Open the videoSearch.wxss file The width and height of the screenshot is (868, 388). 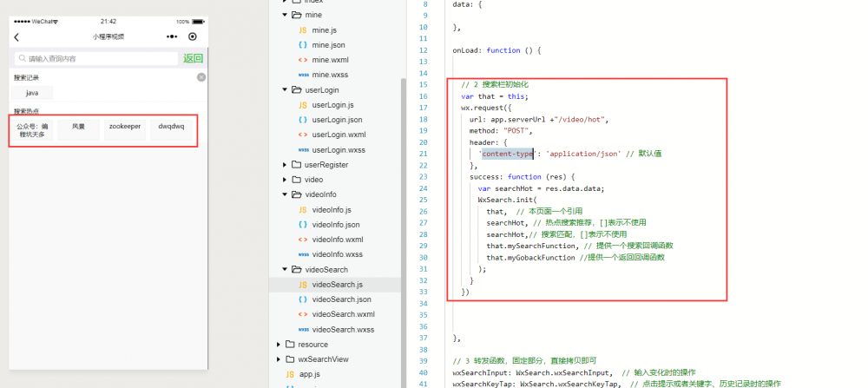pyautogui.click(x=343, y=329)
